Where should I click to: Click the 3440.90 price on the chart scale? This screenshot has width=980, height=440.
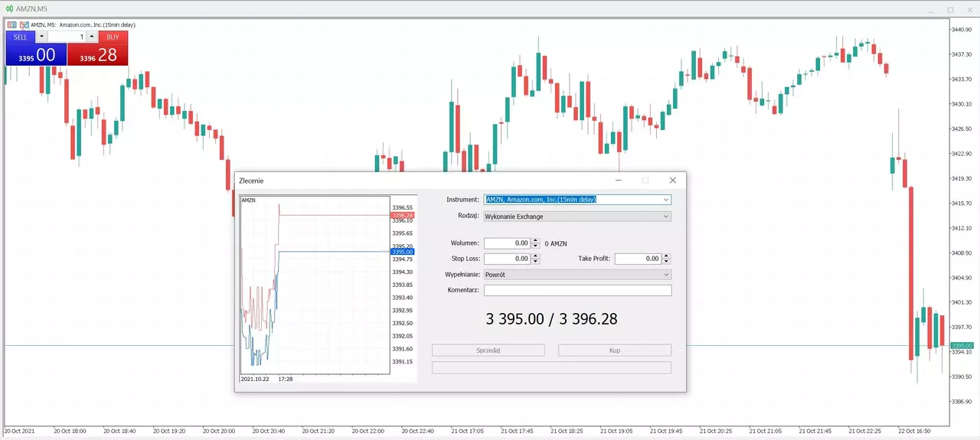click(x=961, y=30)
